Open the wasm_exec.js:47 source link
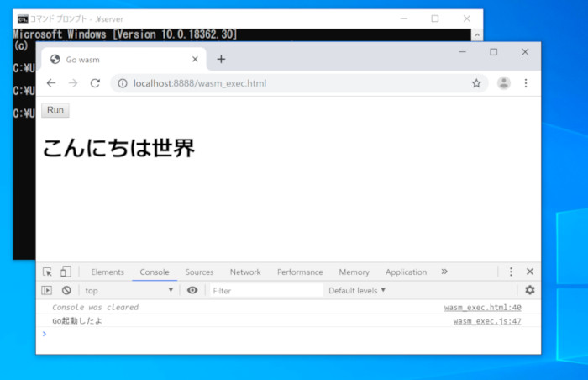Screen dimensions: 588x380 [487, 321]
